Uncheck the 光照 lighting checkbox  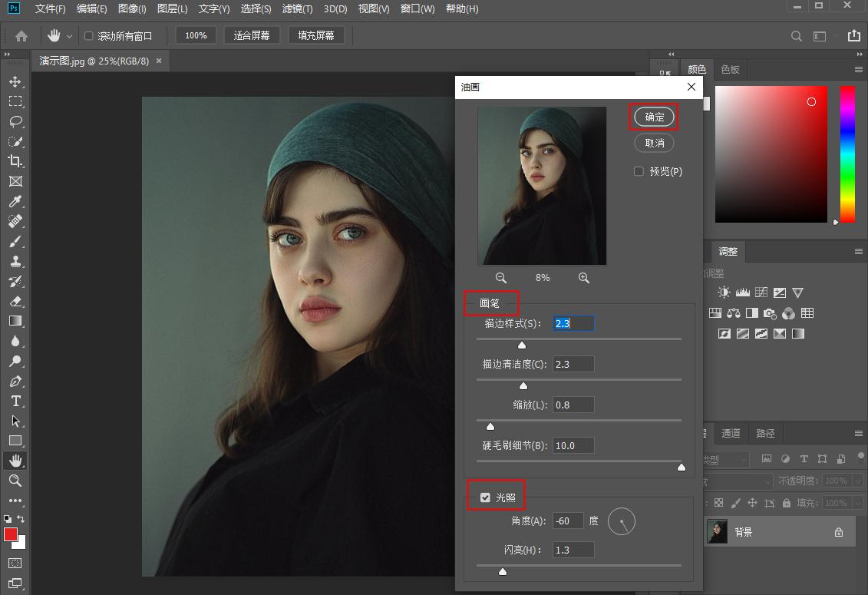click(x=485, y=497)
